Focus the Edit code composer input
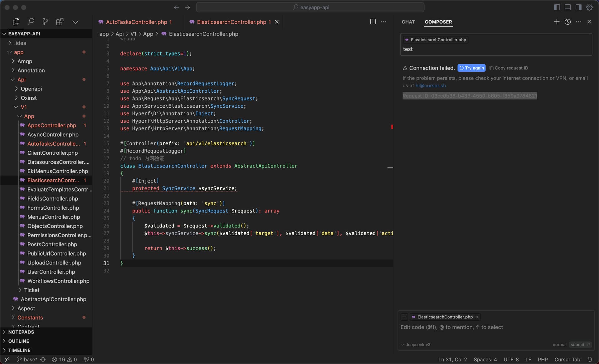Image resolution: width=599 pixels, height=364 pixels. pos(496,327)
